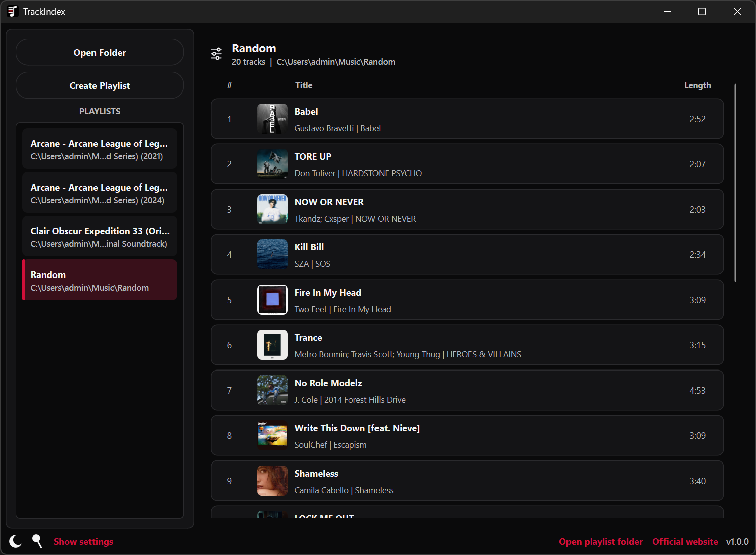
Task: Sort by Length column header
Action: (697, 85)
